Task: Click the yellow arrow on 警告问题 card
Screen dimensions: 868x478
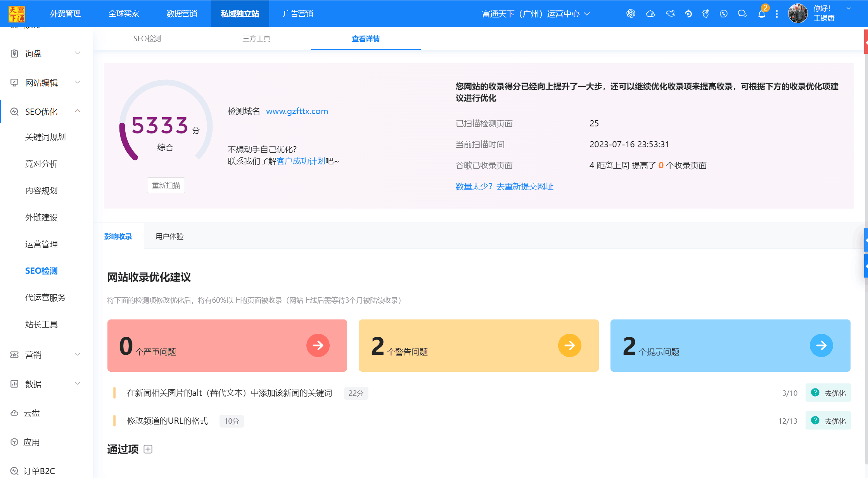Action: click(570, 345)
